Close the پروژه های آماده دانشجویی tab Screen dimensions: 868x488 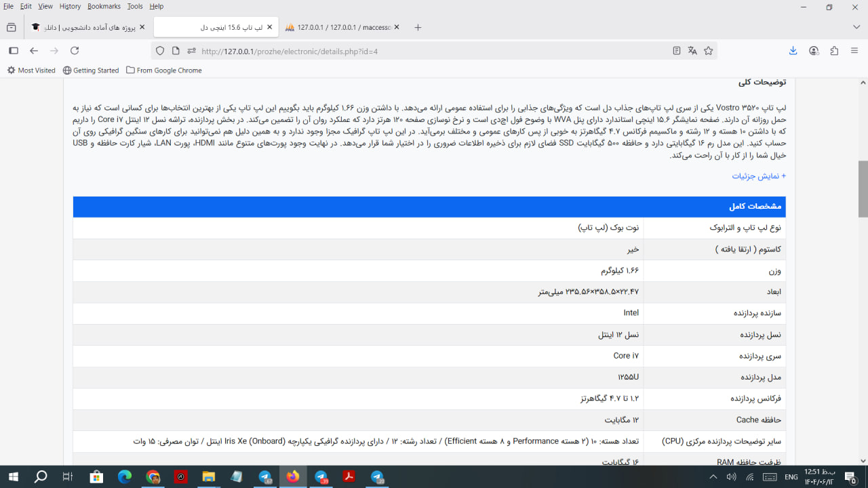pyautogui.click(x=142, y=27)
